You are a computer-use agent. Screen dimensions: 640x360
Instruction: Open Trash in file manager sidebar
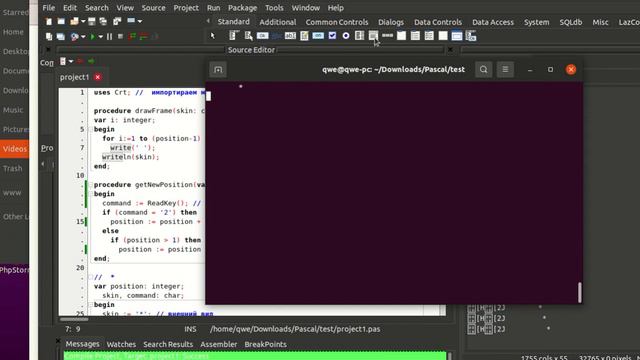pyautogui.click(x=13, y=168)
